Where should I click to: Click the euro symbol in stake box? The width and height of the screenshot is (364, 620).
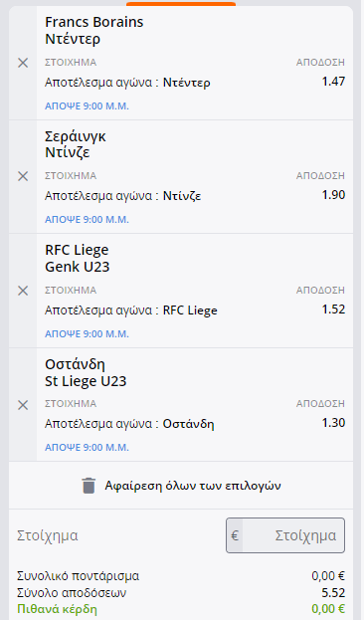tap(235, 535)
